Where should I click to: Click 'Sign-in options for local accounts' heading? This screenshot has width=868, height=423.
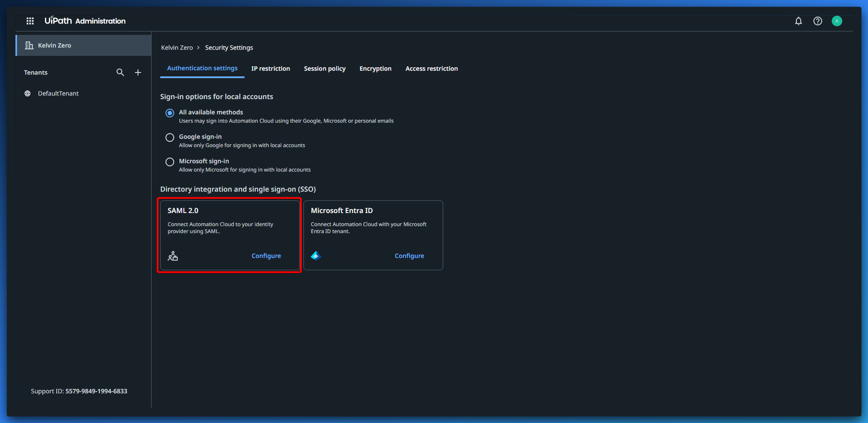pyautogui.click(x=217, y=96)
